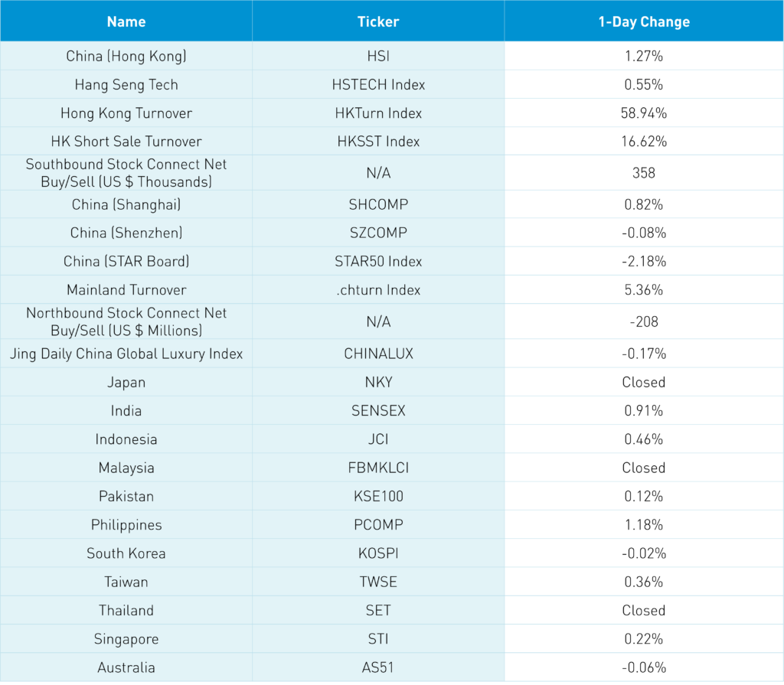The height and width of the screenshot is (685, 784).
Task: Click the Indonesia name cell
Action: click(126, 439)
